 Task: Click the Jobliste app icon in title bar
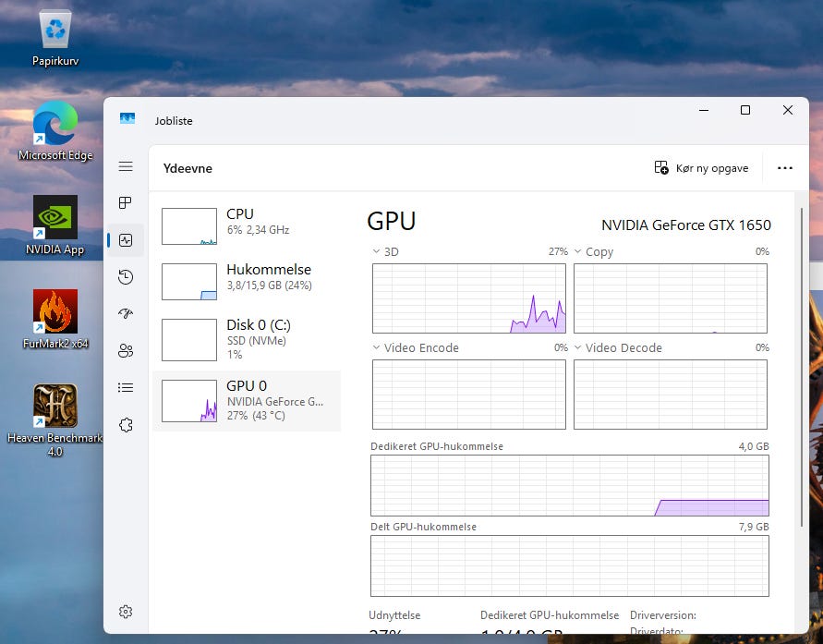(127, 118)
